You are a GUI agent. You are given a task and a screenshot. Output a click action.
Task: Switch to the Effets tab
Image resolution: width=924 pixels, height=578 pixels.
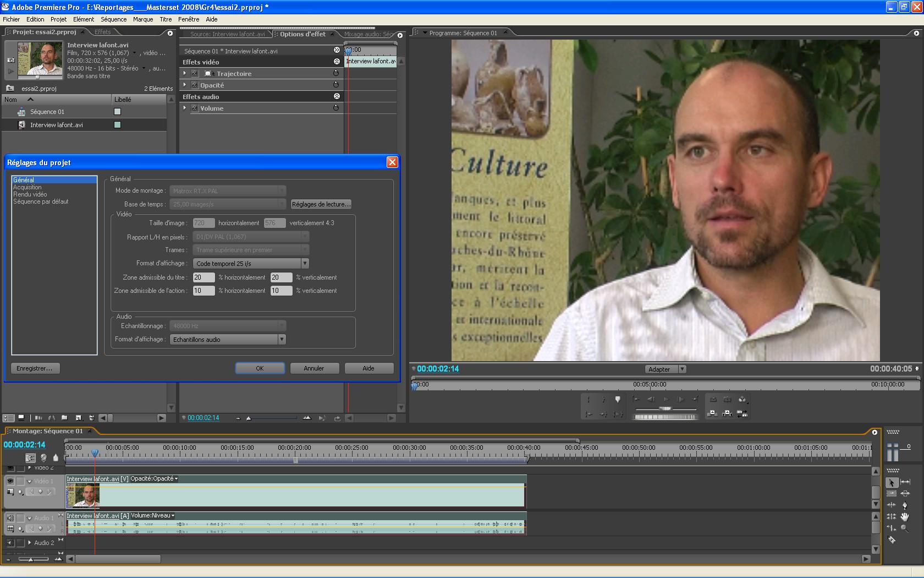(x=103, y=32)
